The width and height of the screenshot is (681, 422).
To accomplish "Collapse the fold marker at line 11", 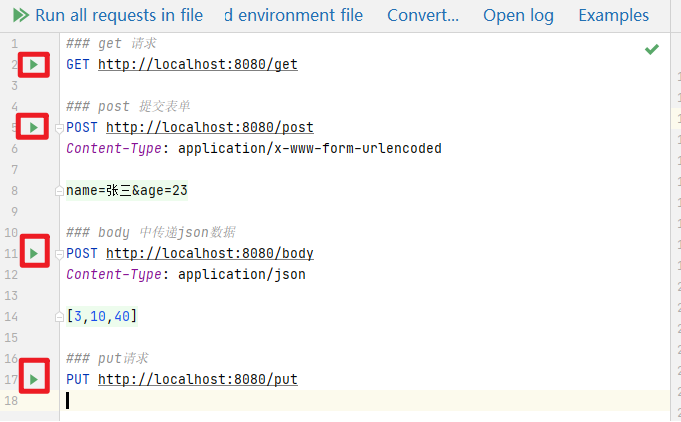I will pos(60,254).
